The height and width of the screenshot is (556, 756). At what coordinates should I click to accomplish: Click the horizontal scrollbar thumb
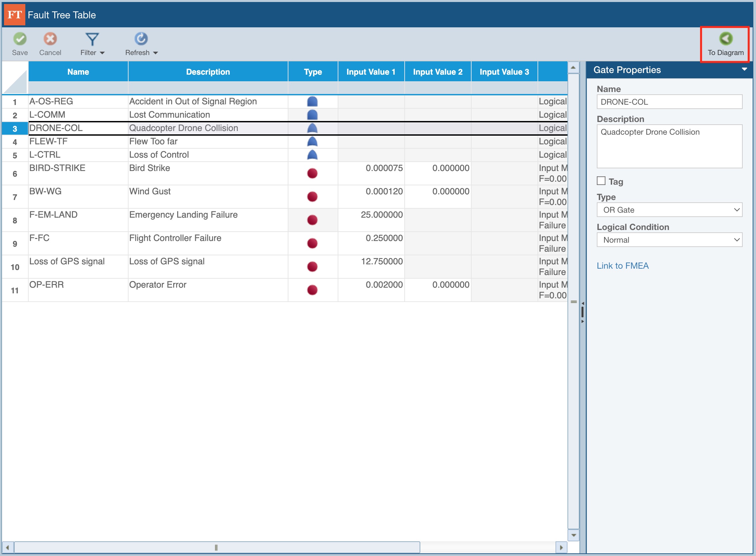pos(216,548)
